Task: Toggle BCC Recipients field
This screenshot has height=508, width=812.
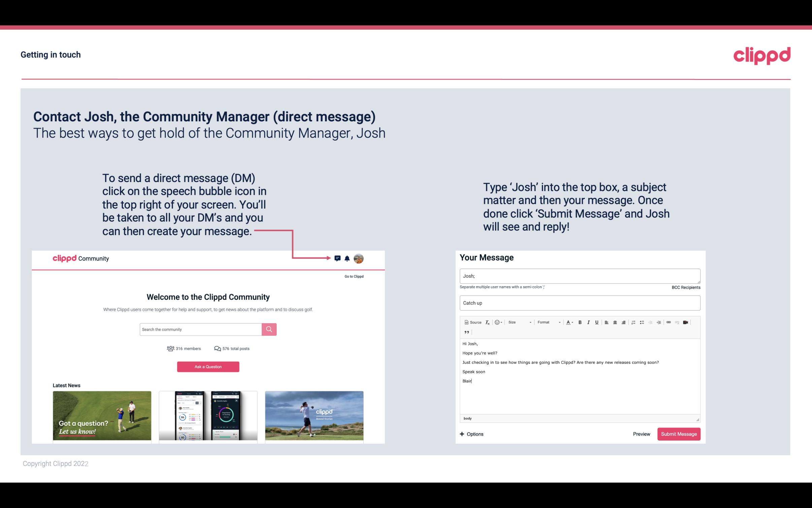Action: (x=685, y=287)
